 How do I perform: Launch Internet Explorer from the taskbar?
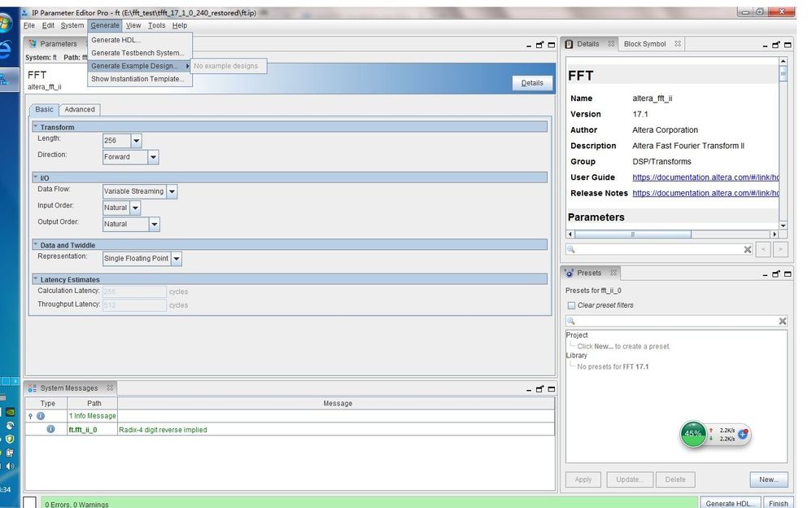pos(5,50)
